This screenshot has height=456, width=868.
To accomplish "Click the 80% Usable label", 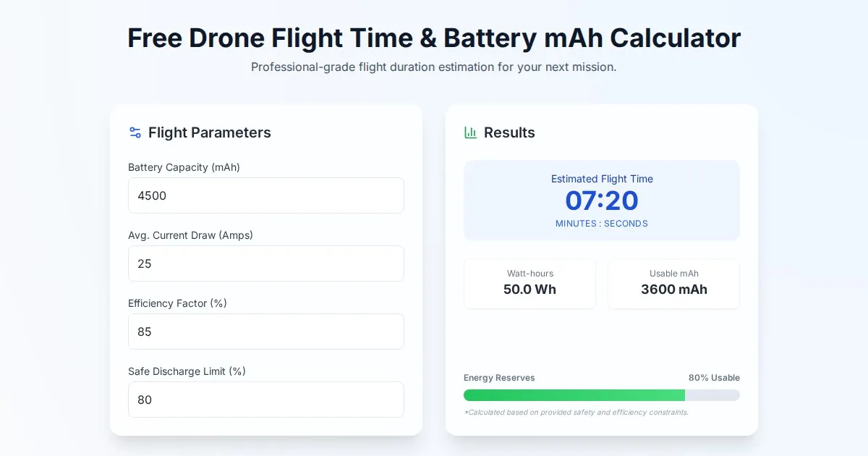I will (714, 378).
